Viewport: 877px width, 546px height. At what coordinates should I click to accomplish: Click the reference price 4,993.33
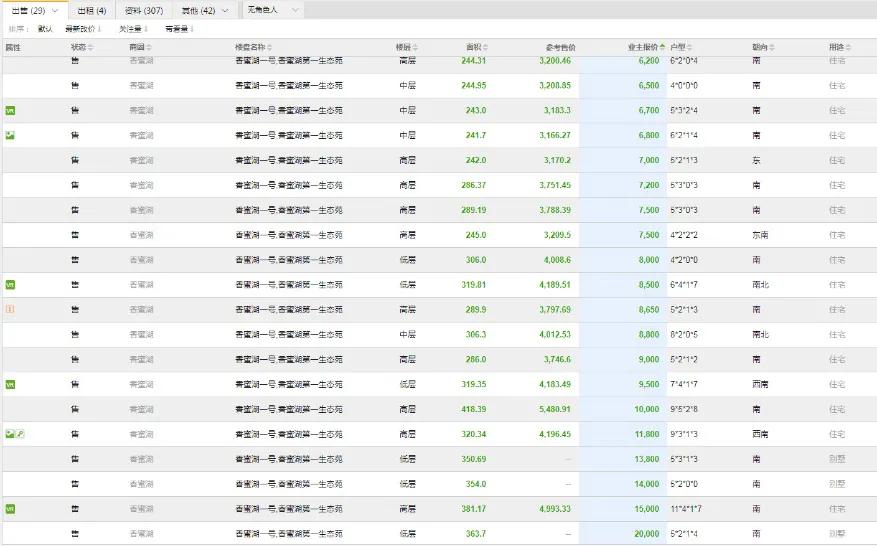pyautogui.click(x=555, y=509)
